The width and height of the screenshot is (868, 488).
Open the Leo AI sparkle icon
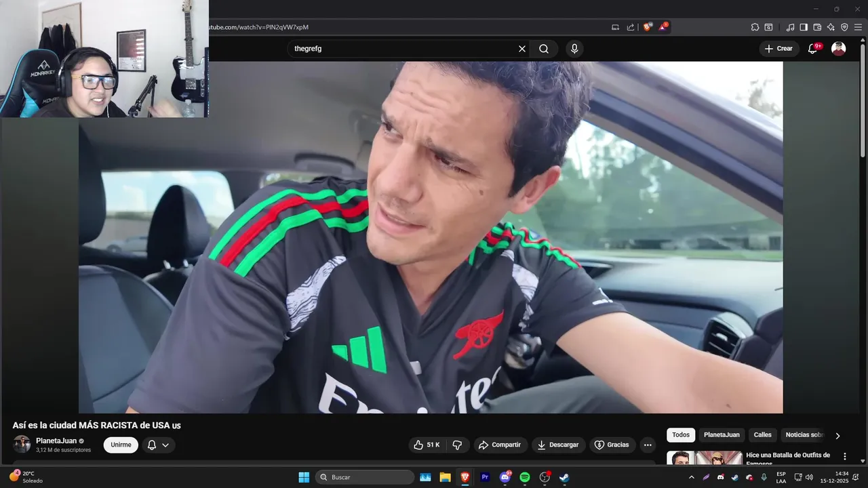coord(831,27)
